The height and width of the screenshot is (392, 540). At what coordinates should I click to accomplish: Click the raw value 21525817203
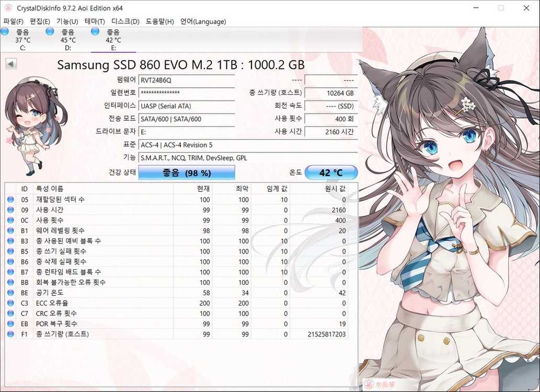point(327,334)
